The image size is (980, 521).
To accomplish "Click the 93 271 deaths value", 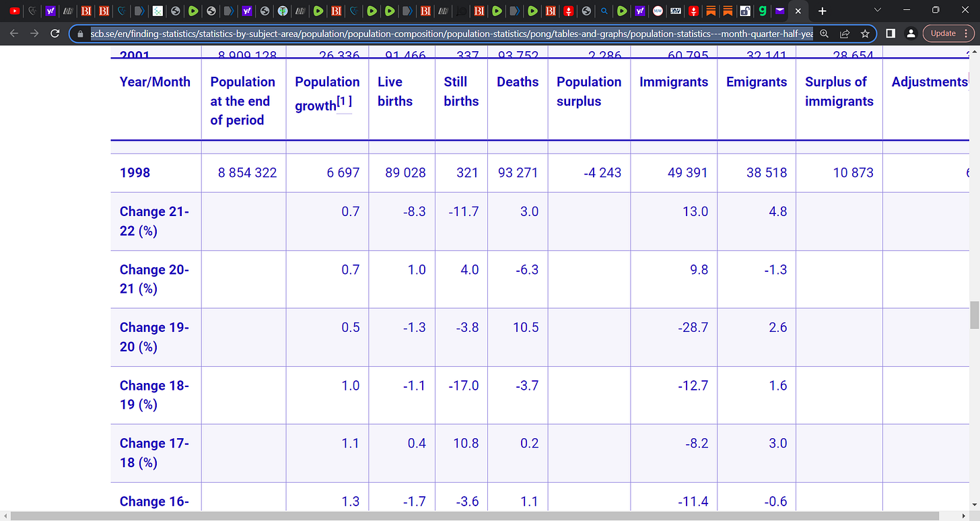I will click(x=518, y=173).
